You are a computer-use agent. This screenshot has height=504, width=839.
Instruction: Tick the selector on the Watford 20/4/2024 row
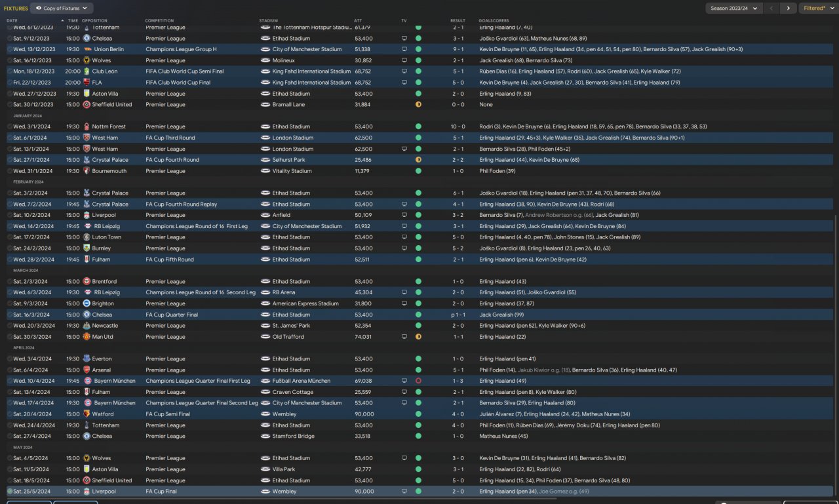[10, 414]
